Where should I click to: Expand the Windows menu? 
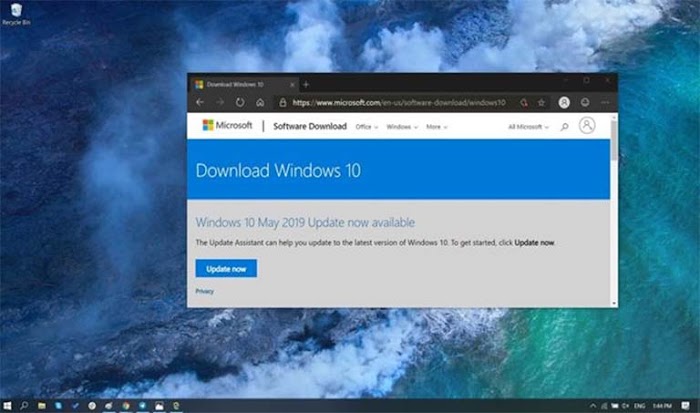[x=402, y=127]
